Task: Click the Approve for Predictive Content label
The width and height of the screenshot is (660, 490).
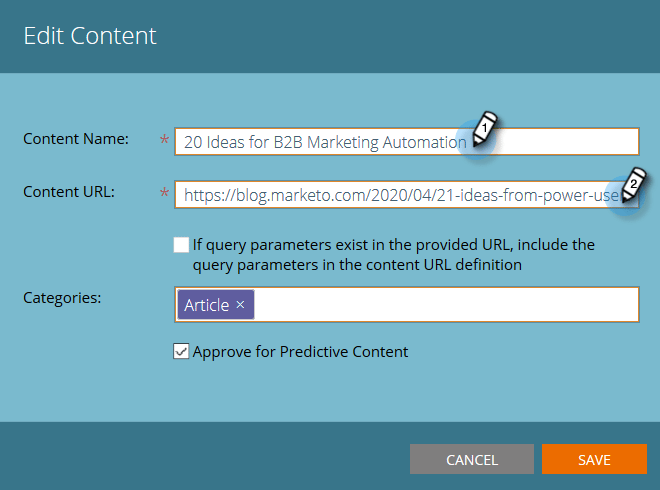Action: 300,352
